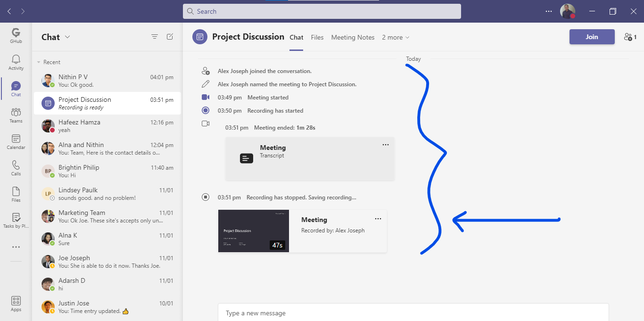Click the Type a new message field
The image size is (644, 321).
coord(330,313)
